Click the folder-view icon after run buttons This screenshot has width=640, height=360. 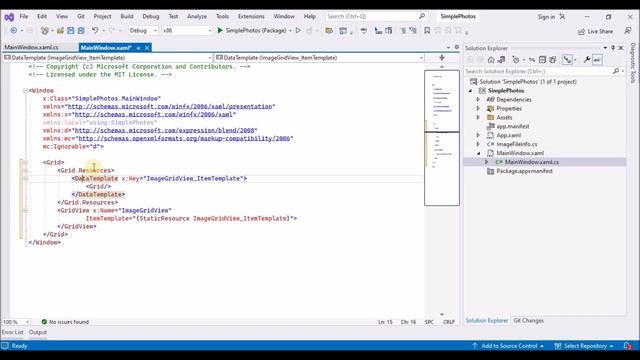(x=329, y=31)
